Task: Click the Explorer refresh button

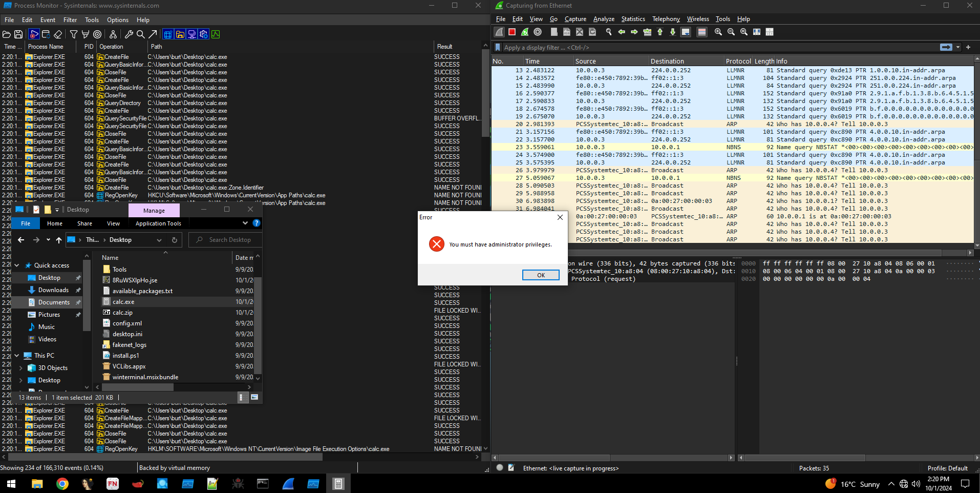Action: click(175, 240)
